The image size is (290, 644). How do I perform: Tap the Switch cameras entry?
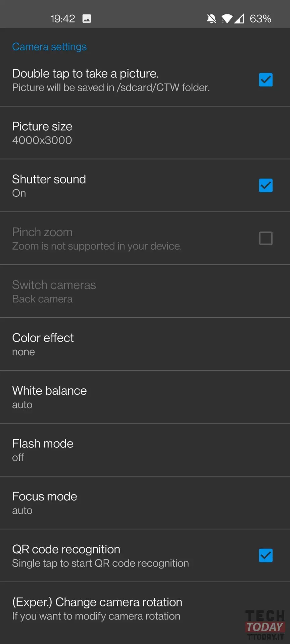(145, 291)
